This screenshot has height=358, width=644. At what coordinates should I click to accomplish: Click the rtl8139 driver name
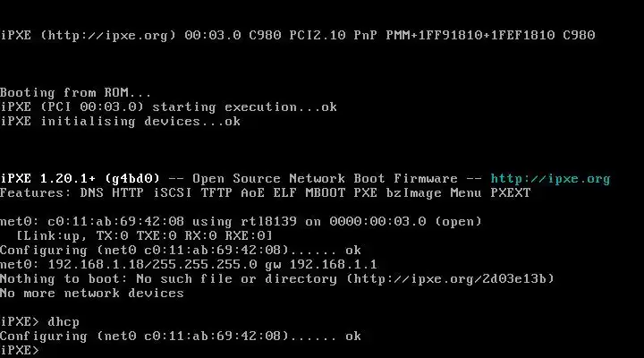tap(268, 222)
